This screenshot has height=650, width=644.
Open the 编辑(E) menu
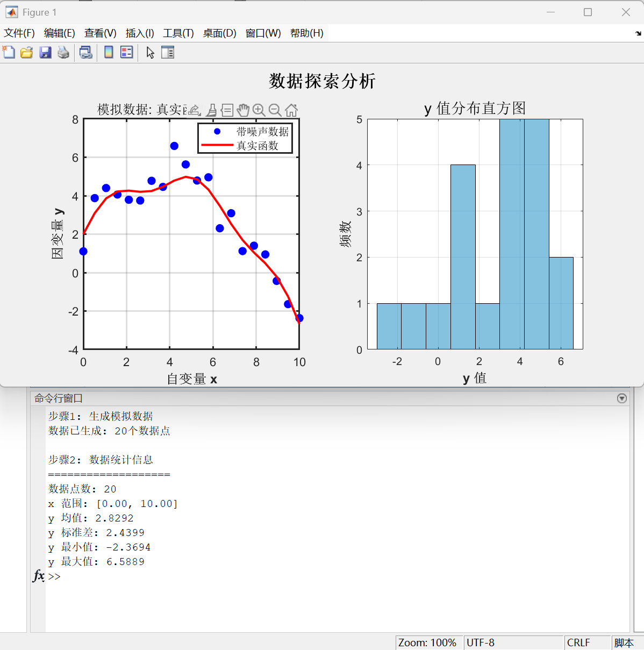tap(60, 33)
